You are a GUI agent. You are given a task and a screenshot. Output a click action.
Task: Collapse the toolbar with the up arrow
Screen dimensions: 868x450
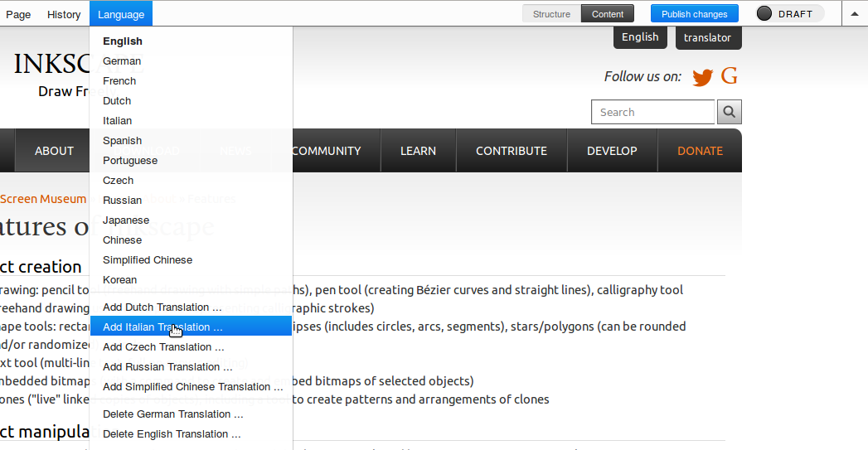point(855,14)
